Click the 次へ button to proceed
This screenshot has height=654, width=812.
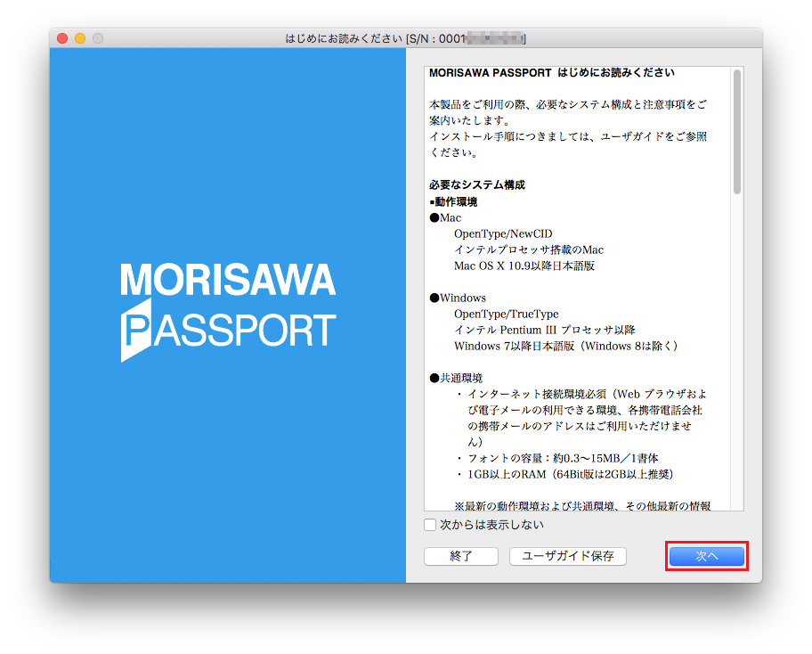706,556
